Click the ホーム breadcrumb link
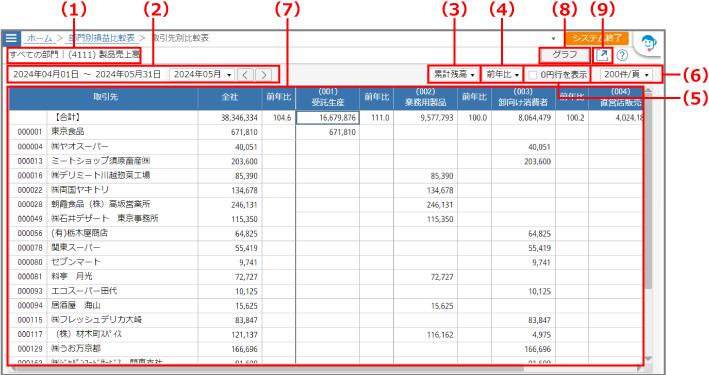 (39, 38)
